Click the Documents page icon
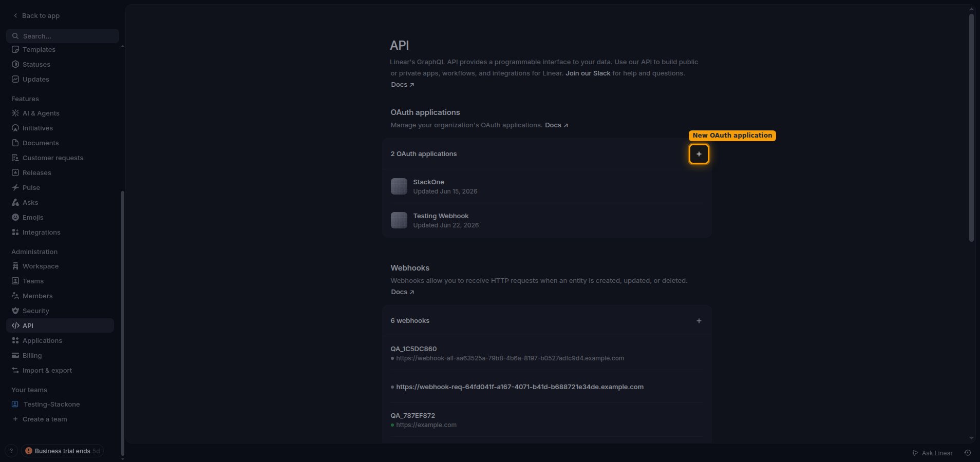 [x=15, y=143]
